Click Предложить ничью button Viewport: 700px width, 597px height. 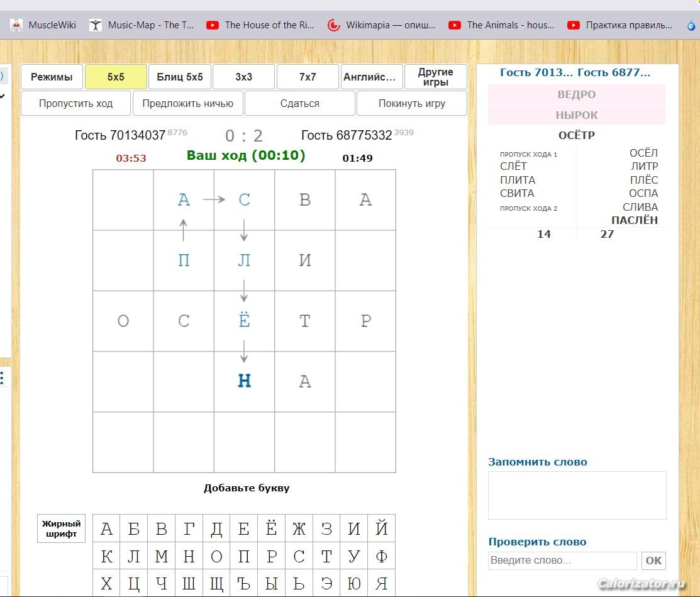(187, 104)
